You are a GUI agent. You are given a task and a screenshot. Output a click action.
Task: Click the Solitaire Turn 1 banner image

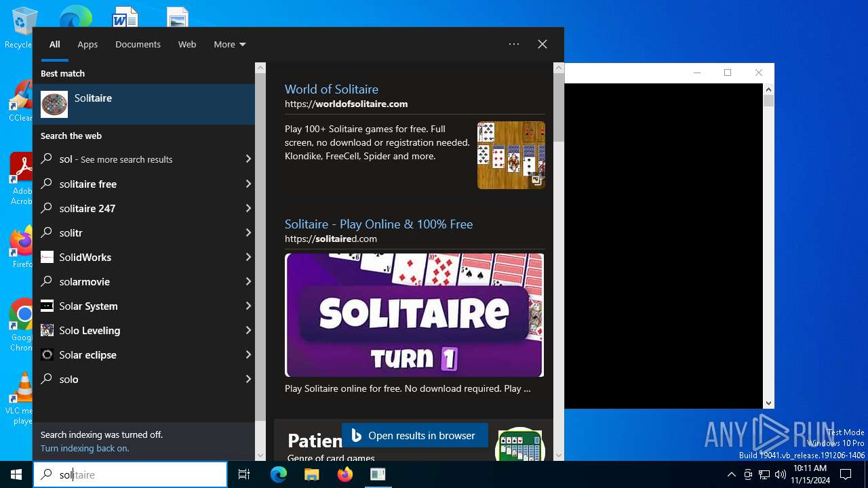point(414,315)
